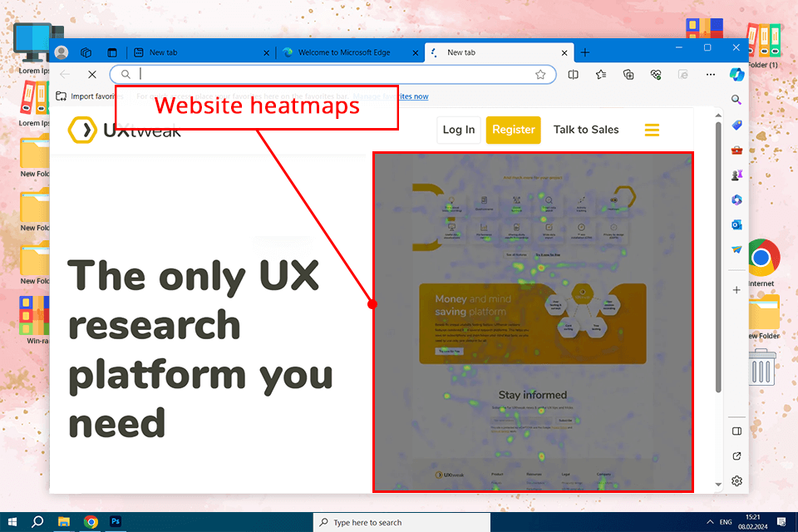Focus the address bar field
The height and width of the screenshot is (532, 798).
[332, 74]
